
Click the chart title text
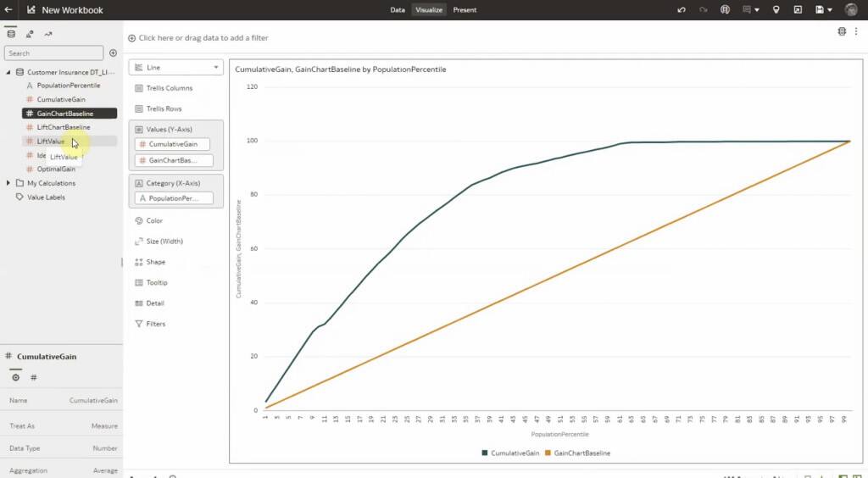(341, 69)
